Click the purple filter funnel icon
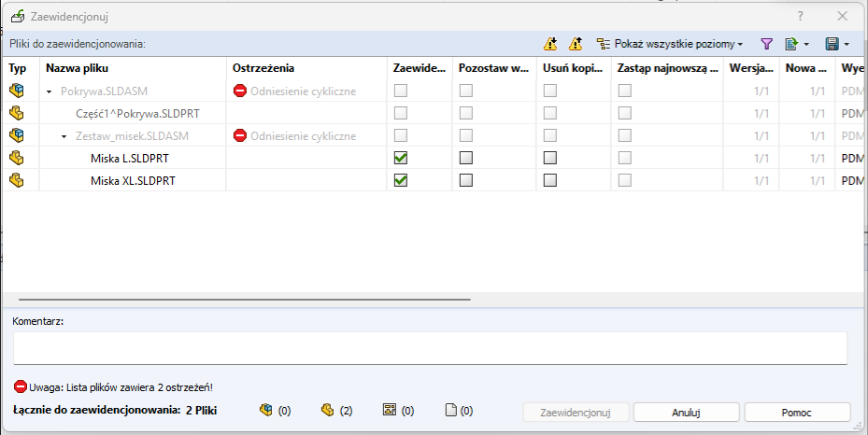Viewport: 868px width, 435px height. 766,44
